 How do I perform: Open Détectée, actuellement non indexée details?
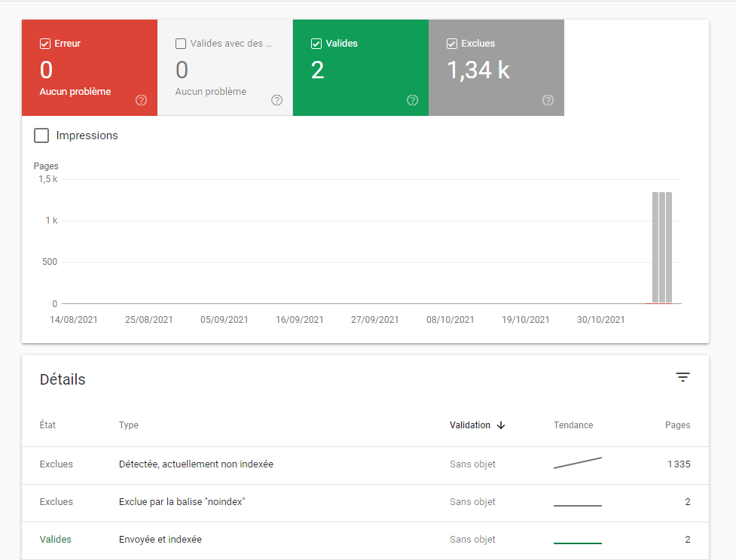(x=196, y=464)
